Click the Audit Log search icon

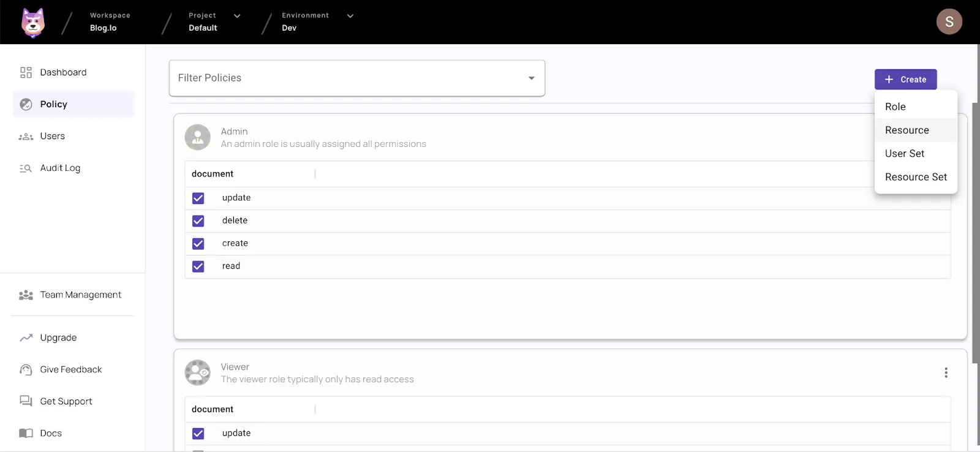click(26, 168)
